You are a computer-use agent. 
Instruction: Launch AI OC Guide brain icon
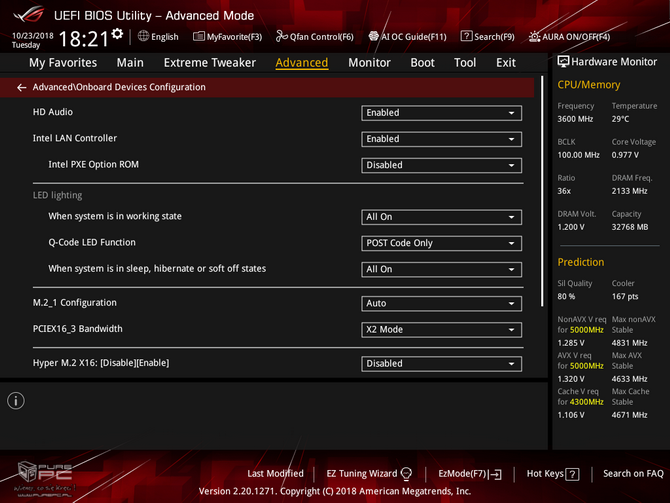pyautogui.click(x=373, y=36)
